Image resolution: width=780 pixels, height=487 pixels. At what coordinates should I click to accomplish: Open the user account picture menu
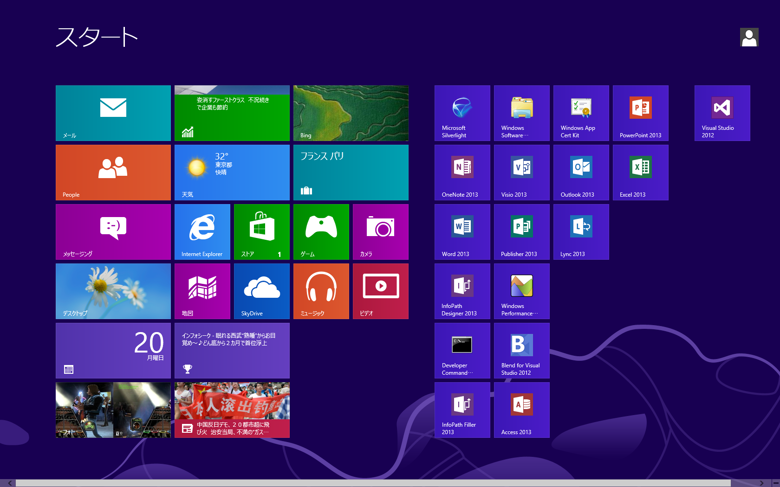pyautogui.click(x=749, y=37)
